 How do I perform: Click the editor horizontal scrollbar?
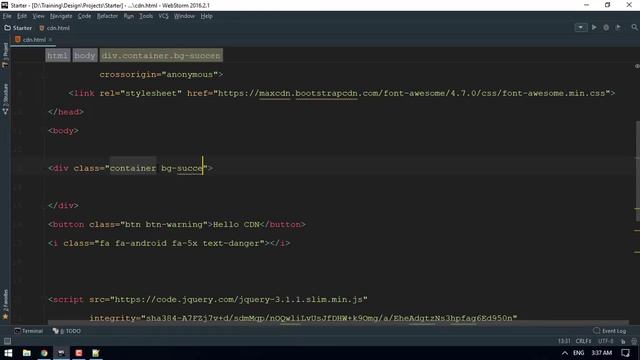pos(338,323)
